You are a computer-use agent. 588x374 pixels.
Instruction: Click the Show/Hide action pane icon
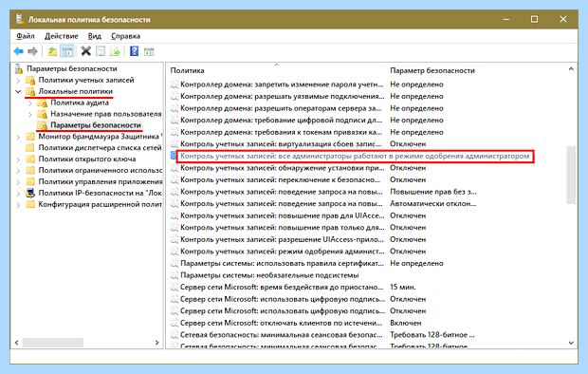pyautogui.click(x=149, y=51)
